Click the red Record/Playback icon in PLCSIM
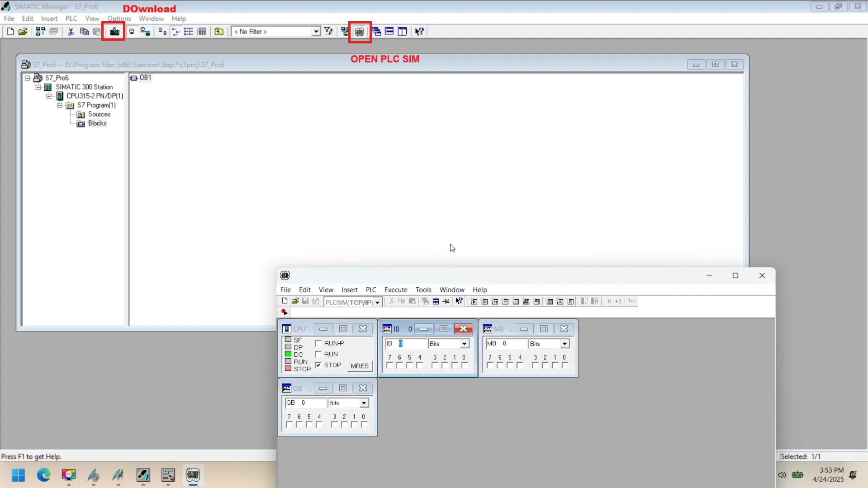 click(x=284, y=312)
